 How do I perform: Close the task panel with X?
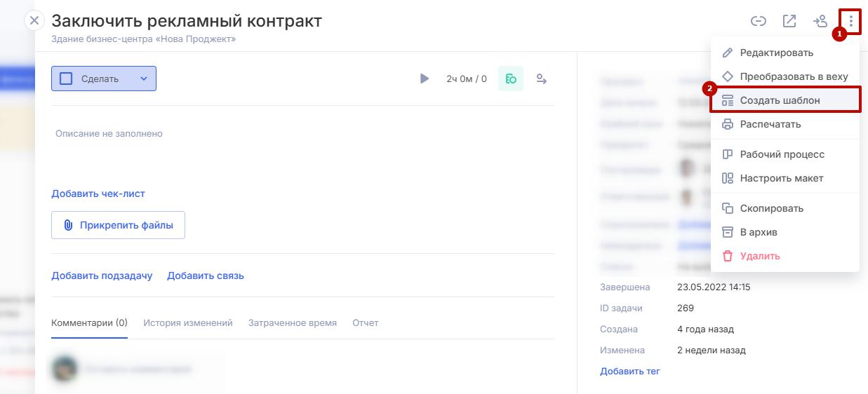click(34, 20)
